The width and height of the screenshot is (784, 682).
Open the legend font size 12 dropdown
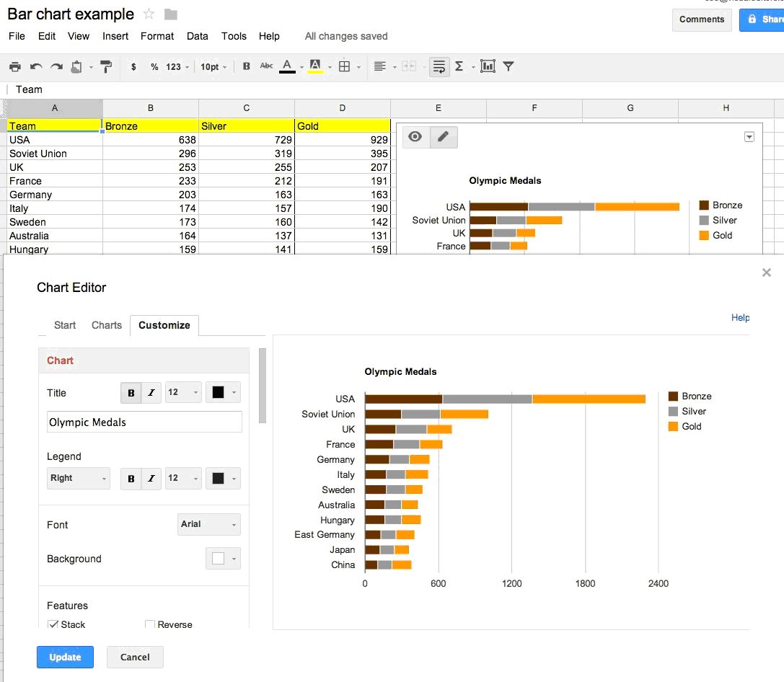pyautogui.click(x=183, y=479)
